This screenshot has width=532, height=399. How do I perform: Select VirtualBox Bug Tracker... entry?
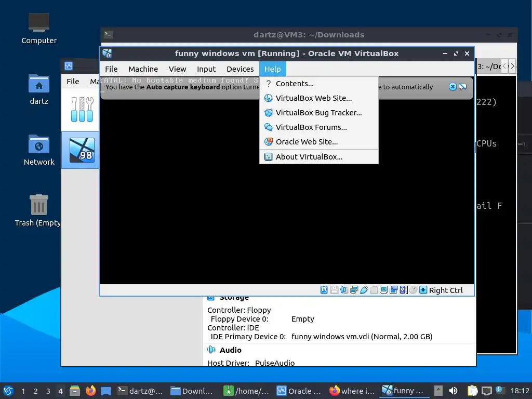click(319, 113)
